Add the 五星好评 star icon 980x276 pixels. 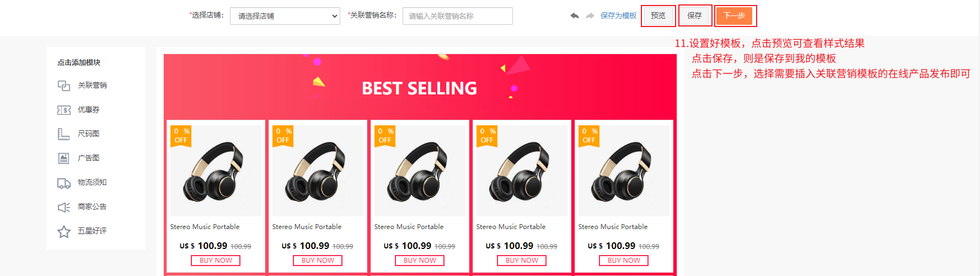coord(64,232)
